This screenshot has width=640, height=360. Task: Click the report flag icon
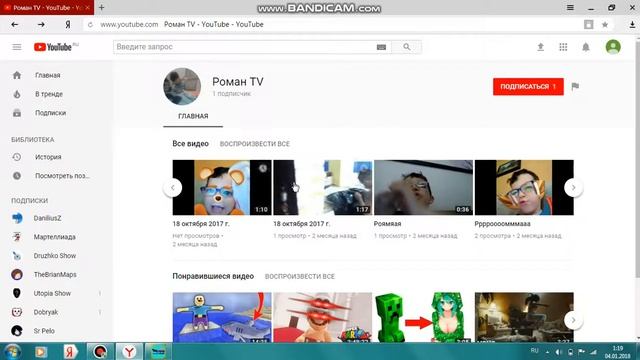pyautogui.click(x=575, y=87)
